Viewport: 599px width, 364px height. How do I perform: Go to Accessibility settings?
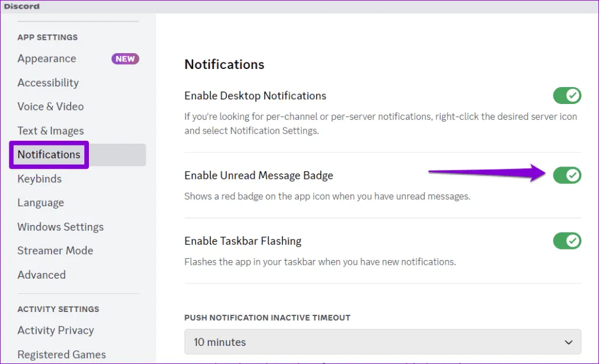(48, 82)
